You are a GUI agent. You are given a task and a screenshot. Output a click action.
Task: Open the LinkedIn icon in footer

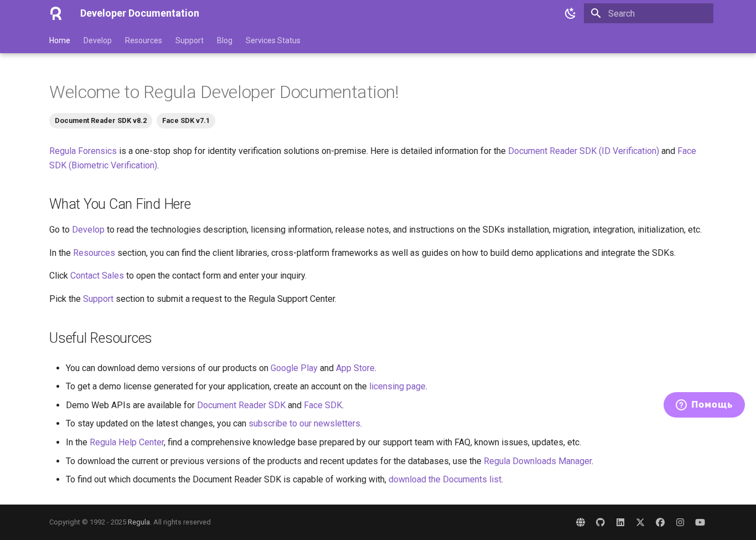(x=620, y=522)
